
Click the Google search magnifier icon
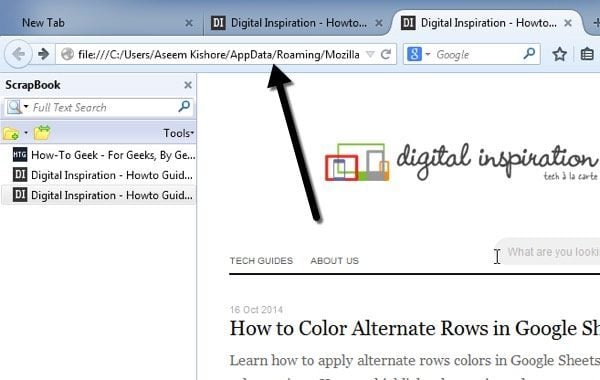(529, 54)
